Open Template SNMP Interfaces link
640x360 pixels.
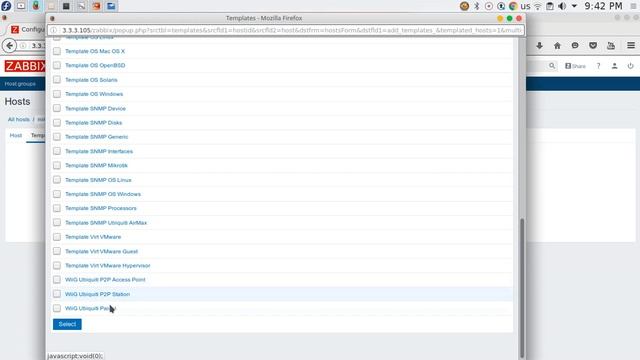tap(99, 151)
